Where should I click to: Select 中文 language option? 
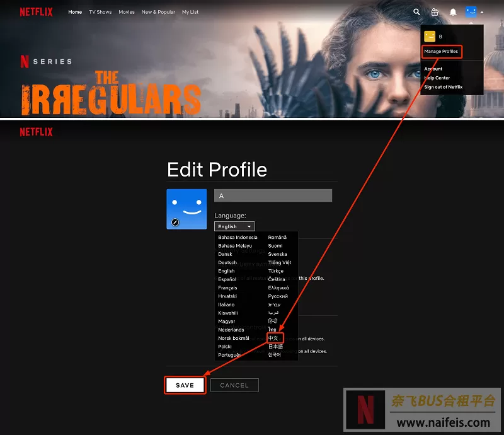[x=273, y=338]
